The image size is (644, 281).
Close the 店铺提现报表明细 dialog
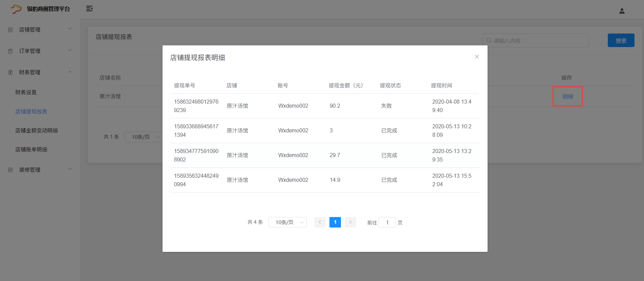coord(477,57)
